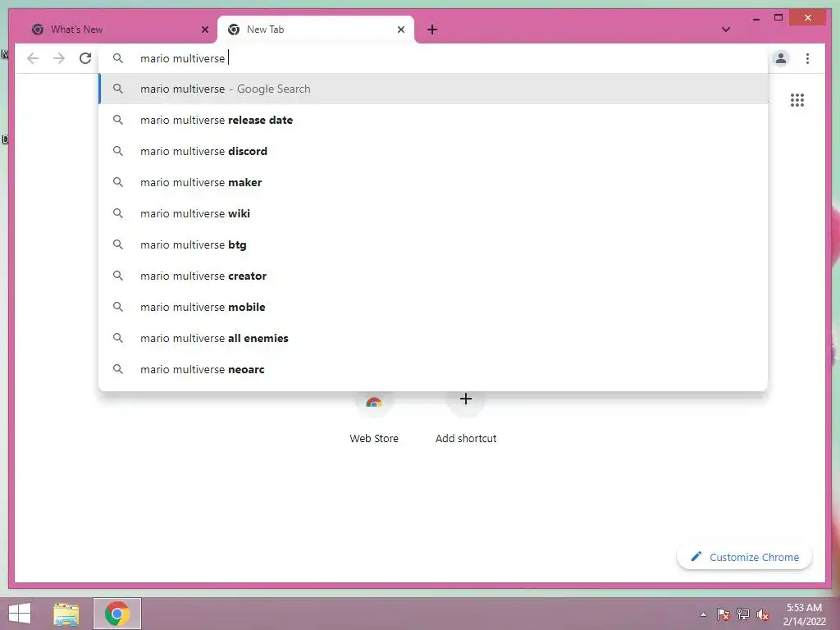
Task: Click the muted volume tray icon
Action: 763,614
